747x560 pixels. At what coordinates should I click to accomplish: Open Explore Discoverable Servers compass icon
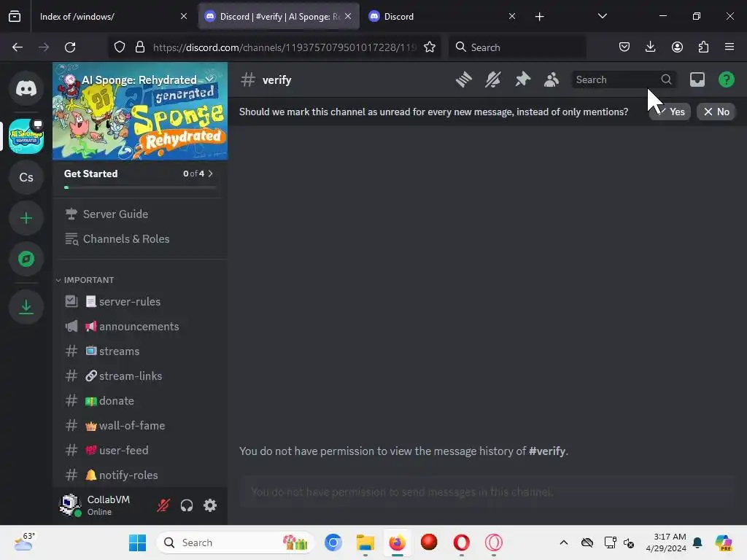[x=26, y=259]
